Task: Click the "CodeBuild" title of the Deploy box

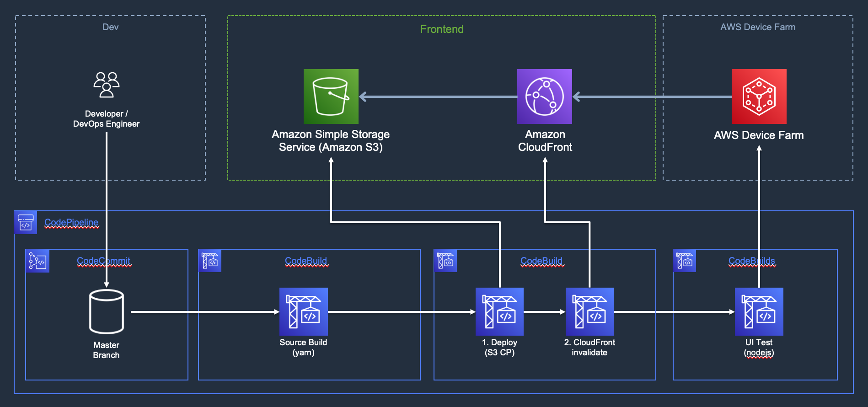Action: coord(541,261)
